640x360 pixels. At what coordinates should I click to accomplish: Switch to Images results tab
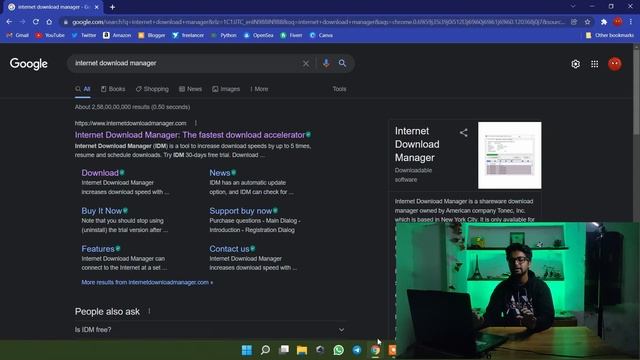pyautogui.click(x=226, y=89)
